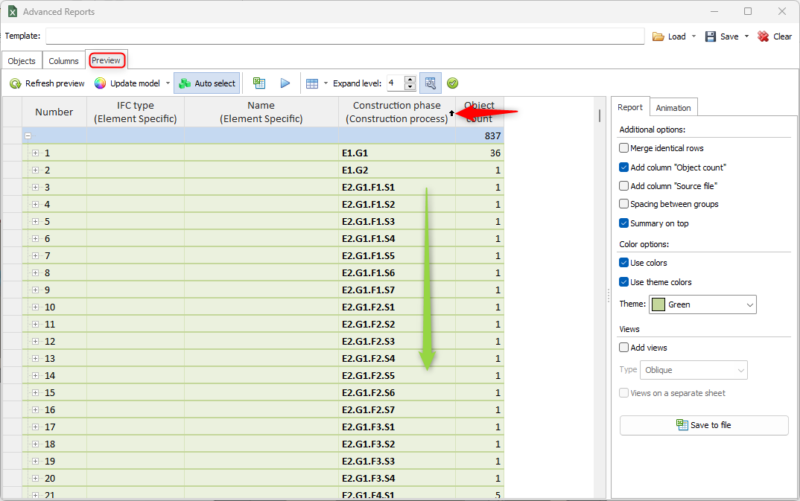Expand row number 1
The height and width of the screenshot is (501, 800).
click(35, 153)
